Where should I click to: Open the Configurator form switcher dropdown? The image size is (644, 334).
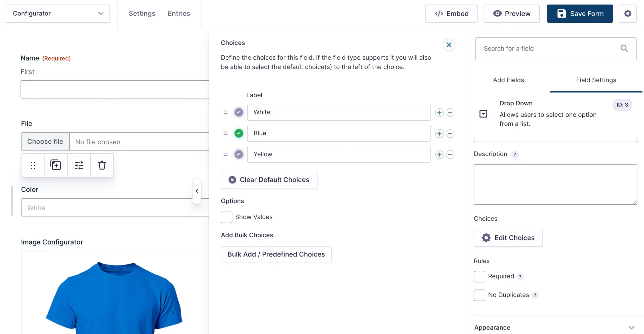(x=57, y=14)
